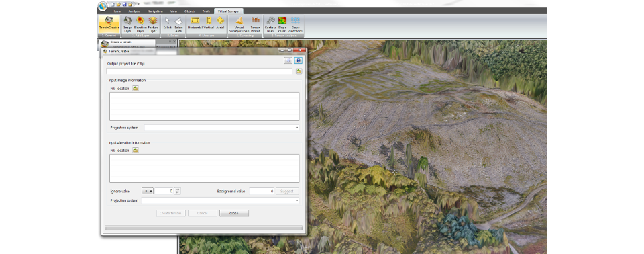Click the Background value number field
The height and width of the screenshot is (254, 644).
(262, 191)
